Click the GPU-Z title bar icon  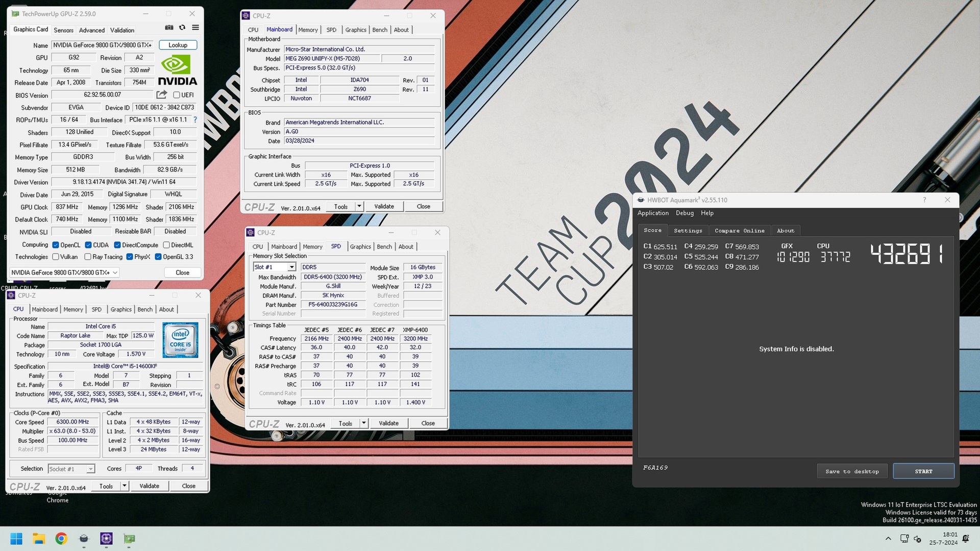pyautogui.click(x=15, y=14)
